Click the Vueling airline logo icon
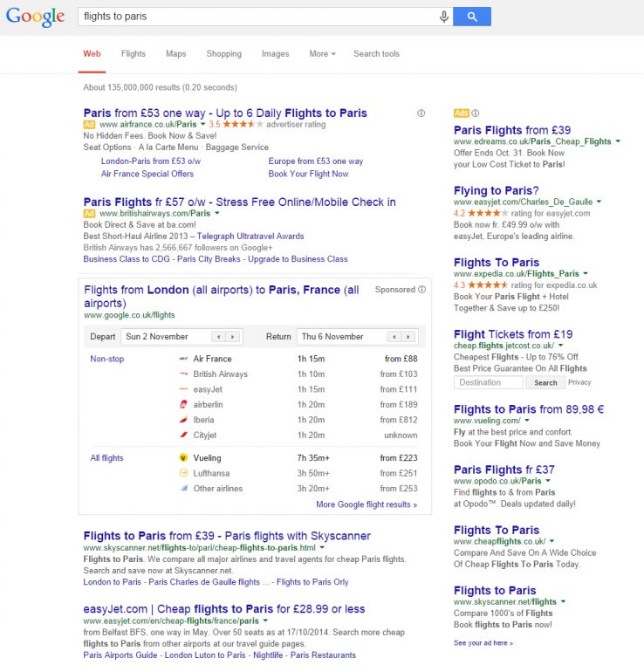The height and width of the screenshot is (672, 644). 183,458
